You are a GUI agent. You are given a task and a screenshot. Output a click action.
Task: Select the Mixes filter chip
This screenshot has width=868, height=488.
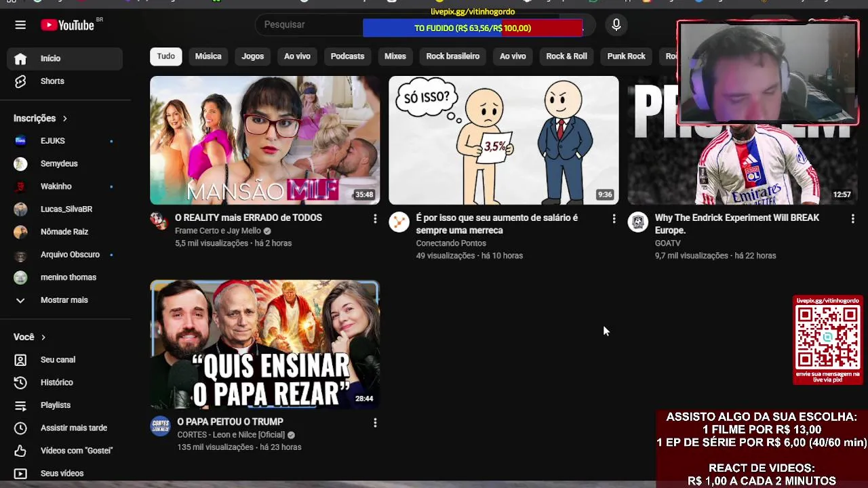(x=395, y=56)
